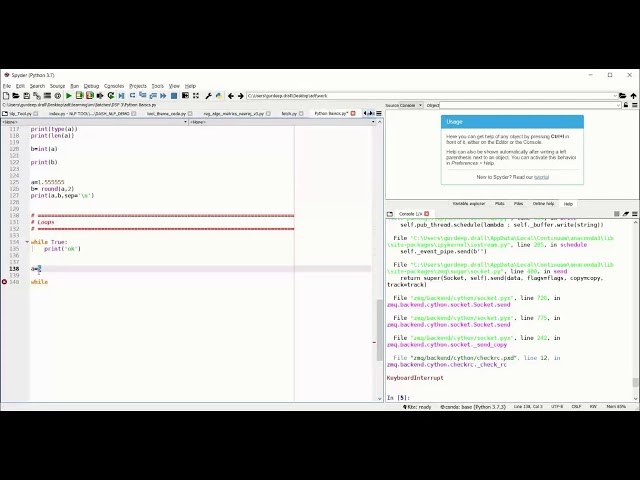This screenshot has height=480, width=640.
Task: Clear console eraser icon
Action: [626, 214]
